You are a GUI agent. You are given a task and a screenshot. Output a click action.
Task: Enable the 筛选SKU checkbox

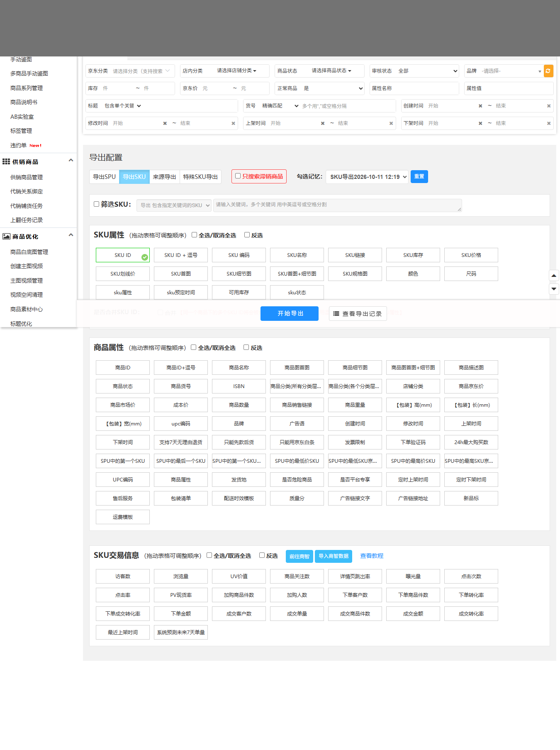click(x=97, y=204)
